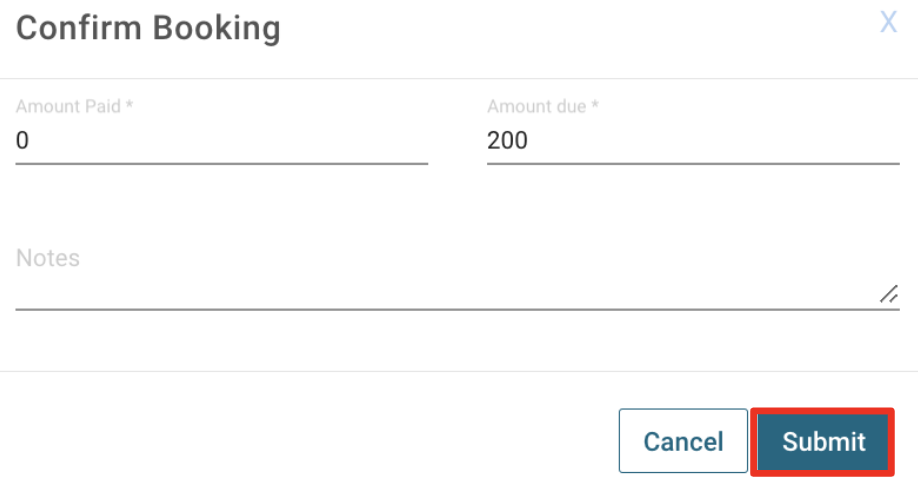
Task: Click the diagonal resize grip icon
Action: tap(888, 293)
